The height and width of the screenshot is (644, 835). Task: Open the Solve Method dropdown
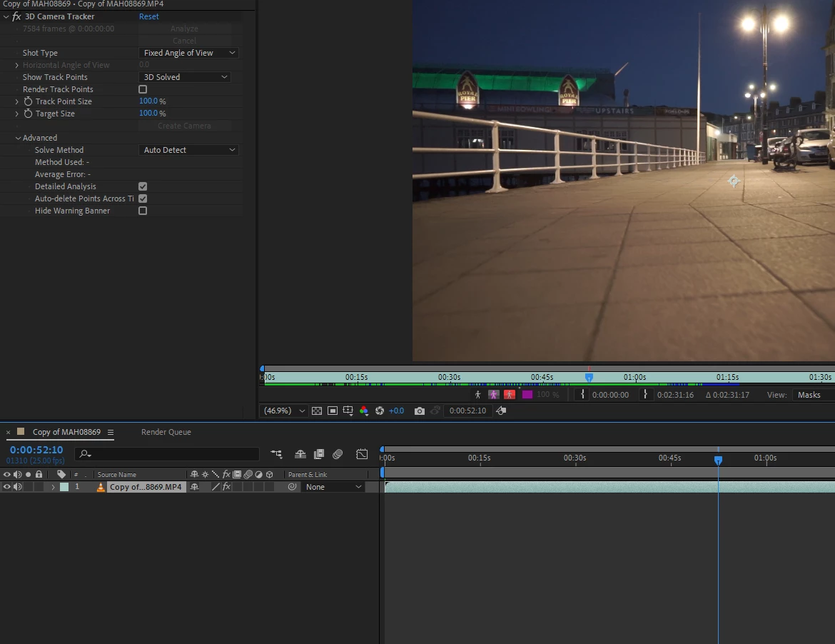click(188, 150)
